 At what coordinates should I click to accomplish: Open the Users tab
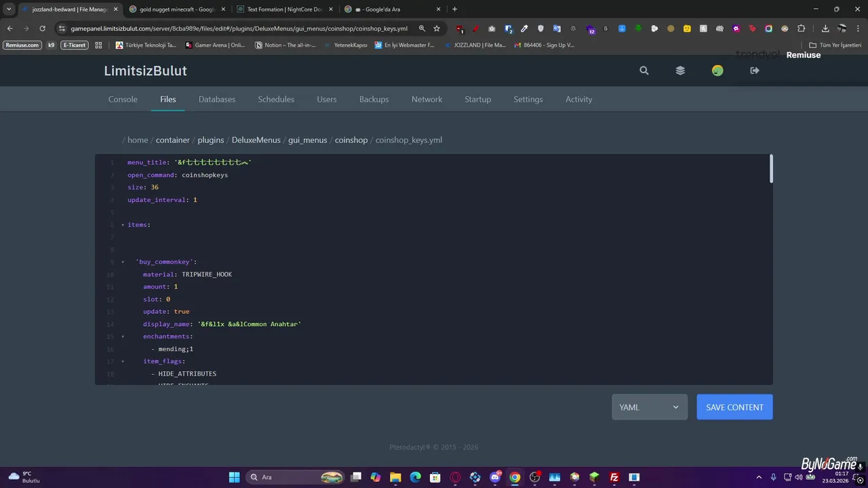point(327,99)
